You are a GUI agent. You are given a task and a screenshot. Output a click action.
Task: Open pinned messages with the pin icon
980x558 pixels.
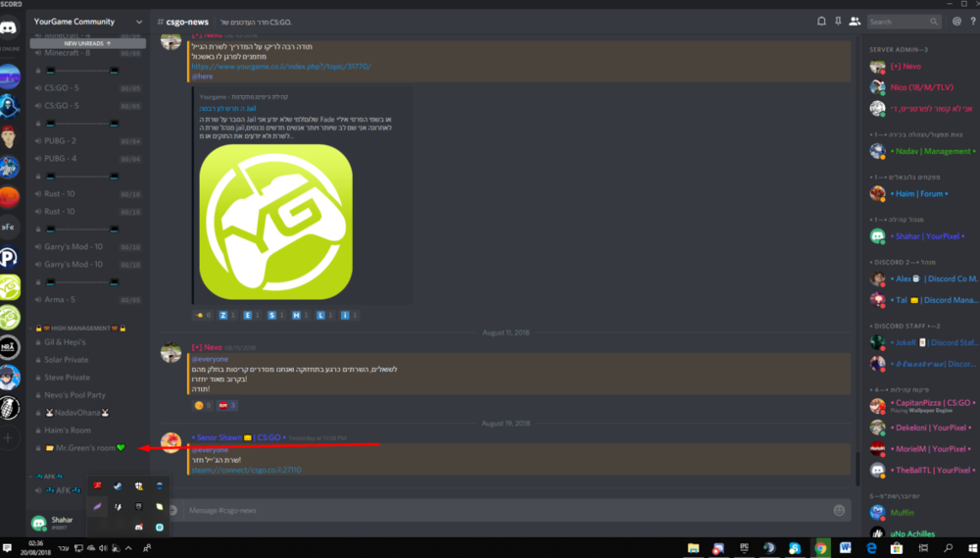click(x=838, y=21)
